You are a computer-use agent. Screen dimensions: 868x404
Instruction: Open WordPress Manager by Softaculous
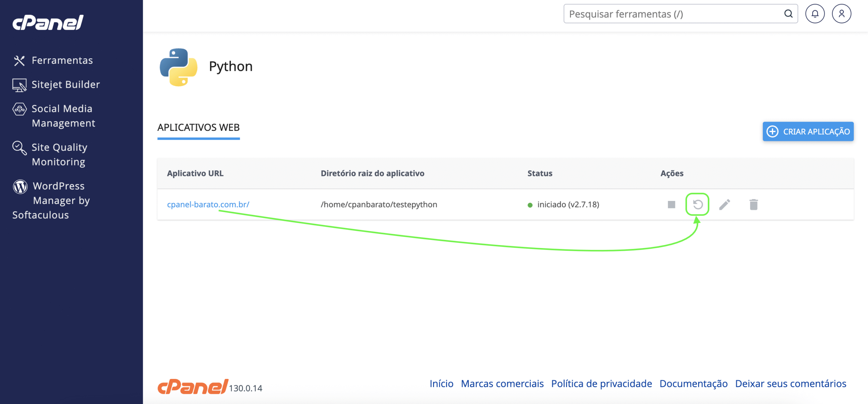(51, 200)
